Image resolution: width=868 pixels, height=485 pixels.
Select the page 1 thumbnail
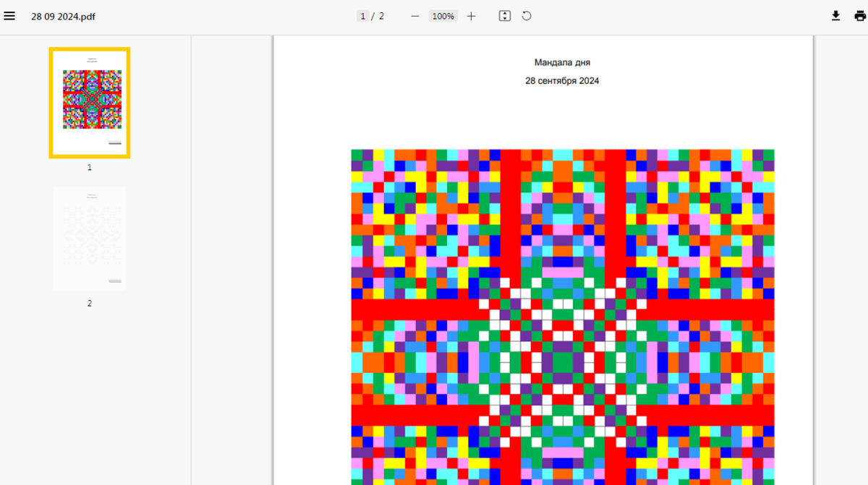(x=90, y=103)
